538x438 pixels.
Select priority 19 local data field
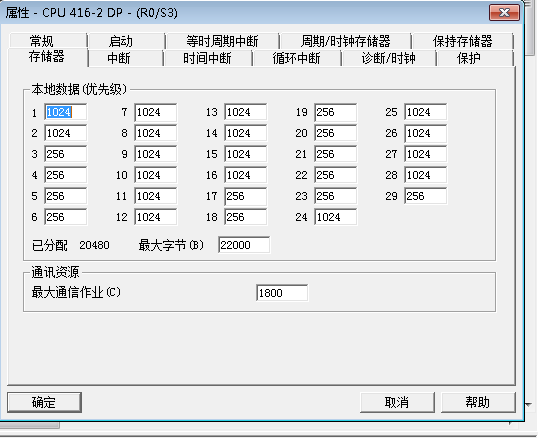pos(335,112)
